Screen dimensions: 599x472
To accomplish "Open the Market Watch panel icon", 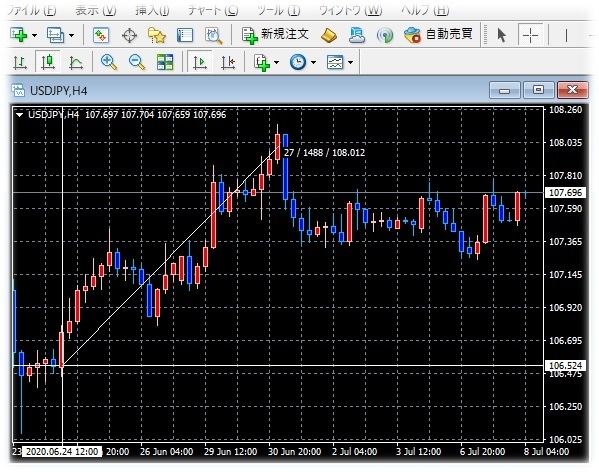I will click(x=101, y=35).
